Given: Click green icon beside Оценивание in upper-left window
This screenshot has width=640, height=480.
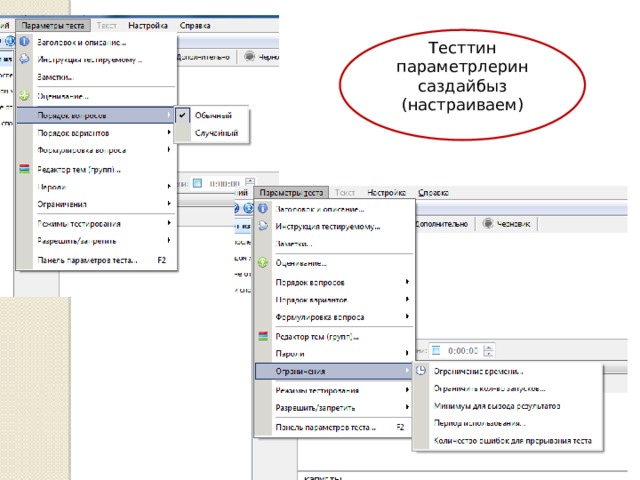Looking at the screenshot, I should pyautogui.click(x=24, y=96).
